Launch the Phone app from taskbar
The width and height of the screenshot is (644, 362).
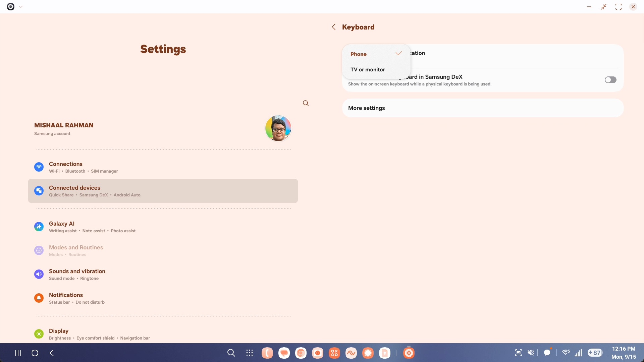coord(267,353)
